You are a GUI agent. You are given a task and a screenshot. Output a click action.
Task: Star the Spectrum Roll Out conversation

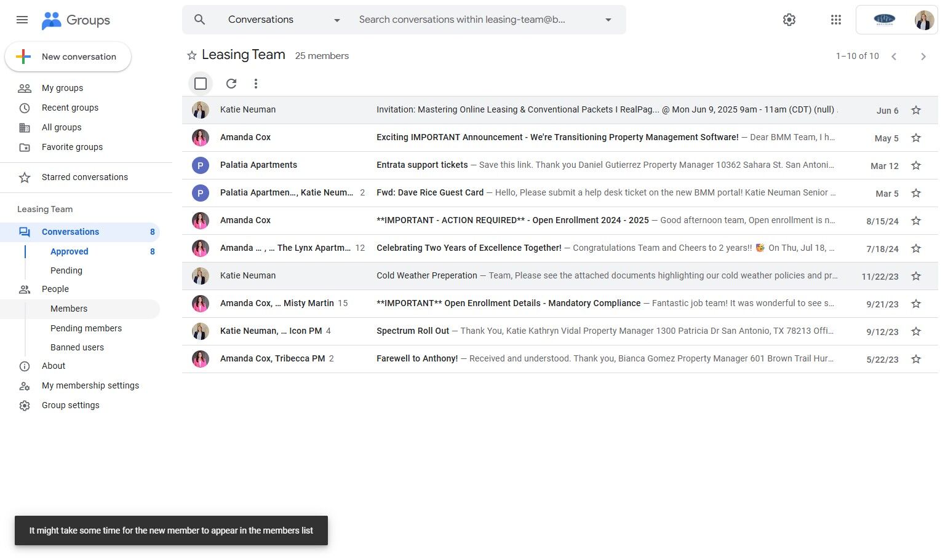(916, 331)
